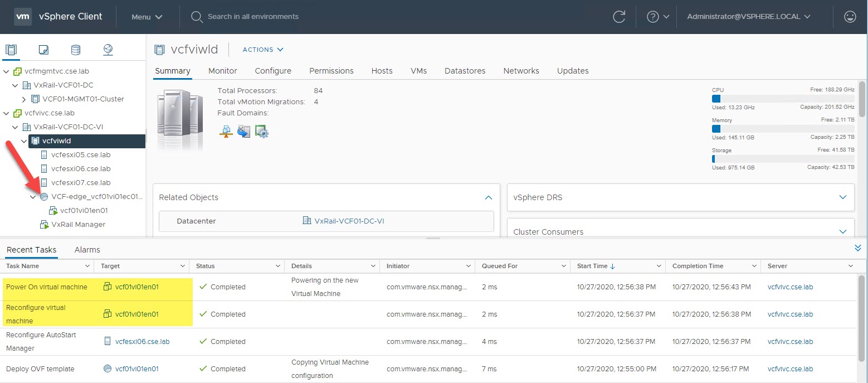Switch to the Storage inventory view icon
The image size is (868, 383).
click(x=76, y=50)
